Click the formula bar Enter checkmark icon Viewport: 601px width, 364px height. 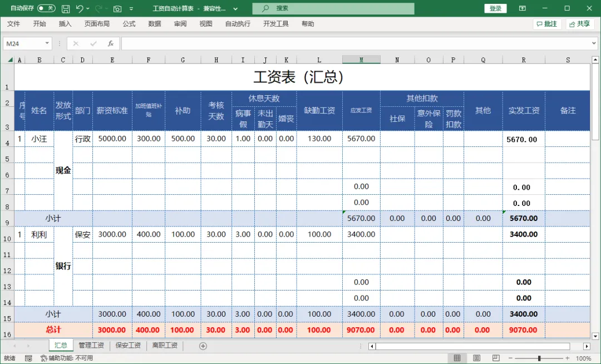93,43
